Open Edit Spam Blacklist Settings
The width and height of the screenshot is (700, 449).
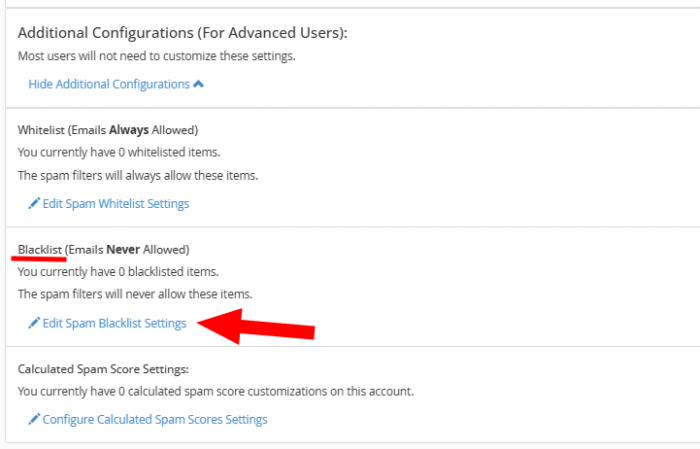pos(114,323)
